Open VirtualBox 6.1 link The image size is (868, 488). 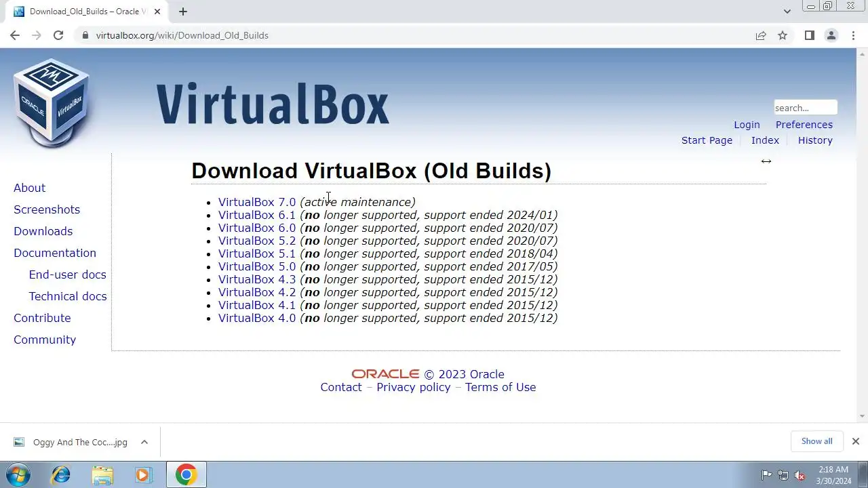point(257,215)
